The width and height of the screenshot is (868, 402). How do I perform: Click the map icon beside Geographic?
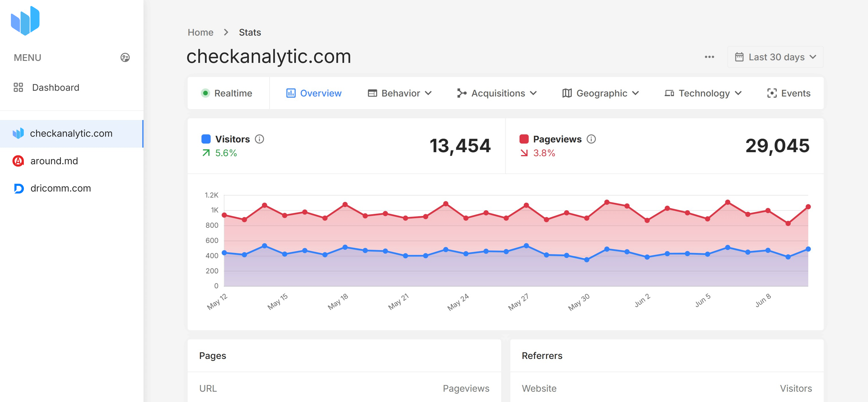pyautogui.click(x=567, y=93)
